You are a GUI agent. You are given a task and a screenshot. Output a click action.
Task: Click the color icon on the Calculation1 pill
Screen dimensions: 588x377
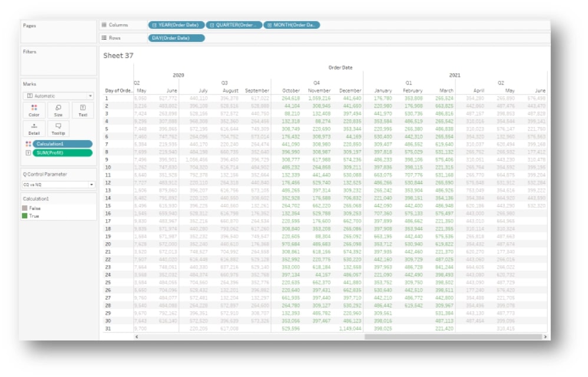pyautogui.click(x=29, y=144)
